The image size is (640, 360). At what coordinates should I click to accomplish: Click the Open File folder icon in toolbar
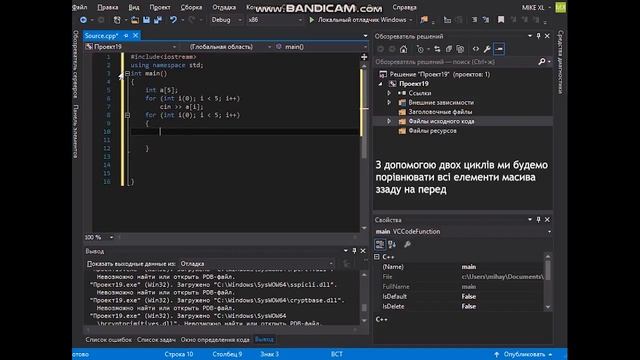135,20
